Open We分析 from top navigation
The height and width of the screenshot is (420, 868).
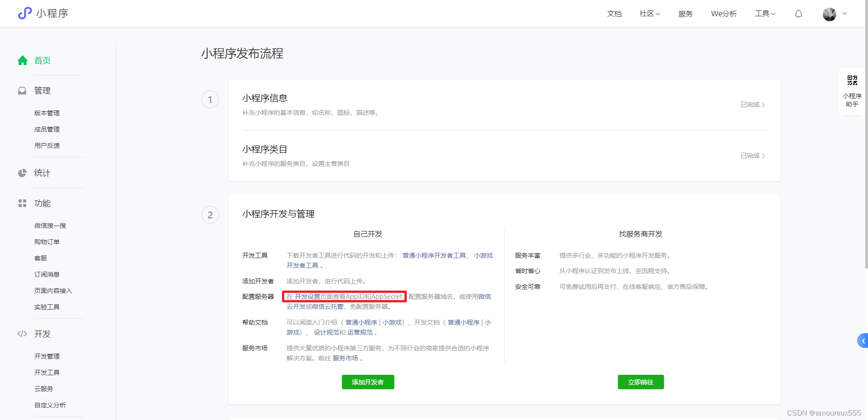[724, 14]
